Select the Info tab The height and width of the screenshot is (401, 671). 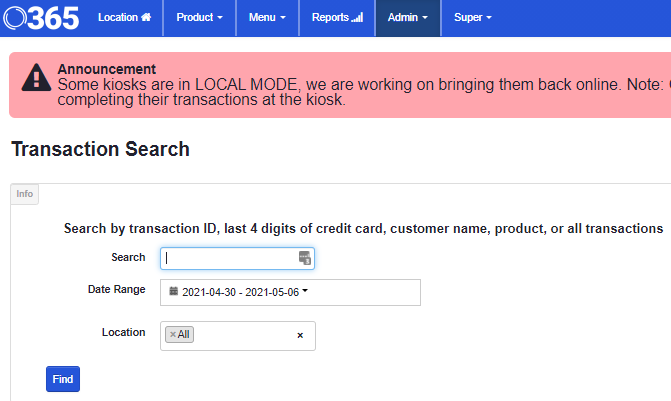coord(24,194)
